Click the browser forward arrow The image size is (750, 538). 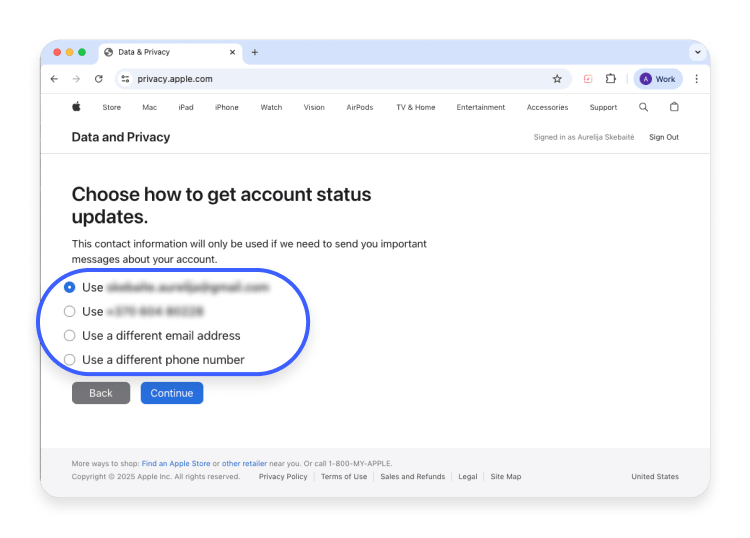point(76,79)
